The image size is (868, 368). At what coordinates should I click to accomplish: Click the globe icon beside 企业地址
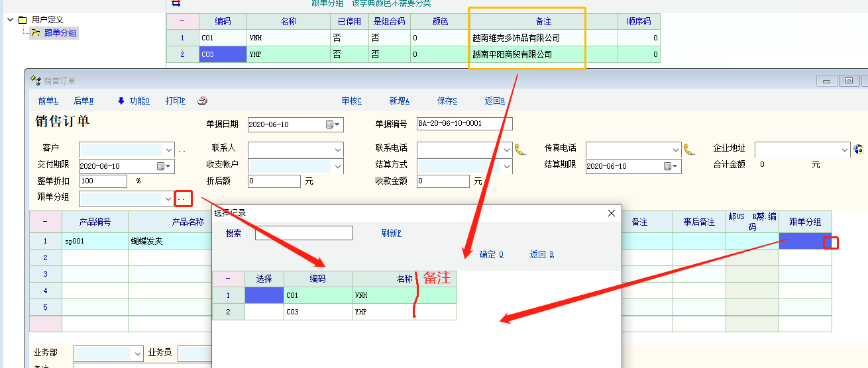(x=859, y=149)
